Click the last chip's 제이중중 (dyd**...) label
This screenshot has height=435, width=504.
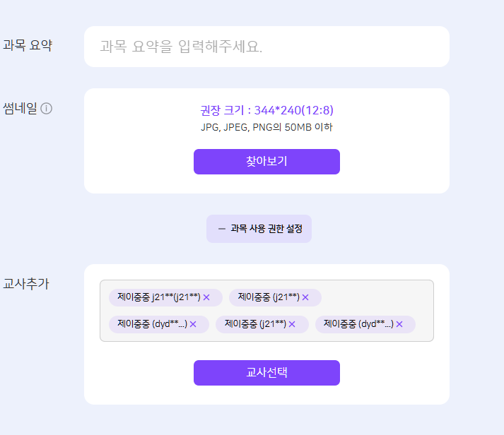[x=358, y=324]
